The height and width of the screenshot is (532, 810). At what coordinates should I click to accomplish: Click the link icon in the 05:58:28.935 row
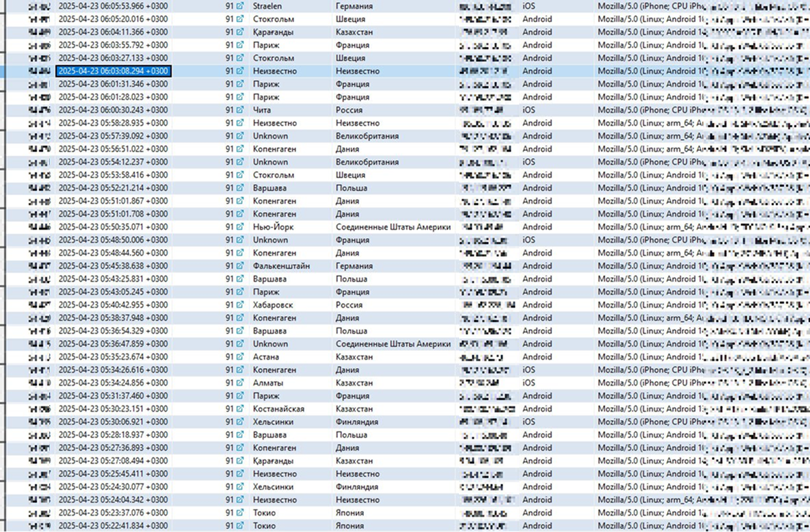[240, 123]
